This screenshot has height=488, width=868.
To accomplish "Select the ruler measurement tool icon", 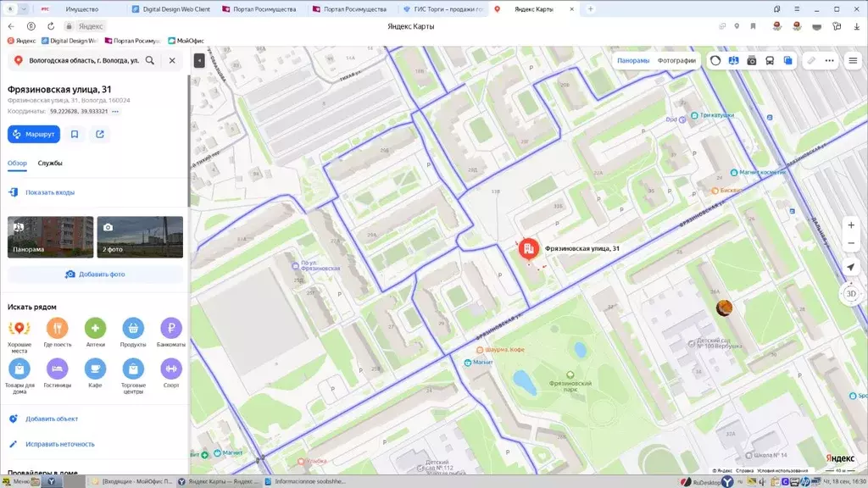I will pyautogui.click(x=811, y=60).
